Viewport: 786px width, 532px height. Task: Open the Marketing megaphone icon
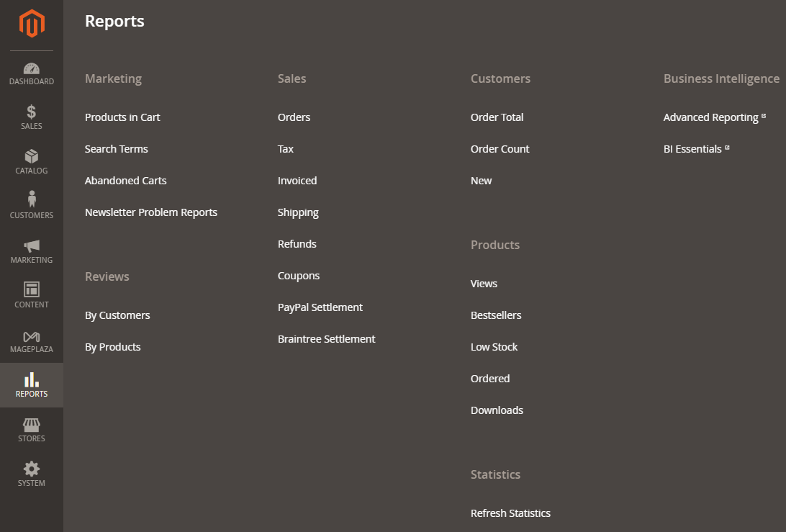(32, 245)
